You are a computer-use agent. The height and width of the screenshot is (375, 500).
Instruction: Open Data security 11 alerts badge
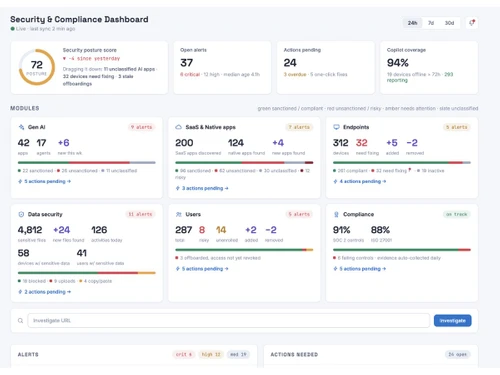coord(140,214)
